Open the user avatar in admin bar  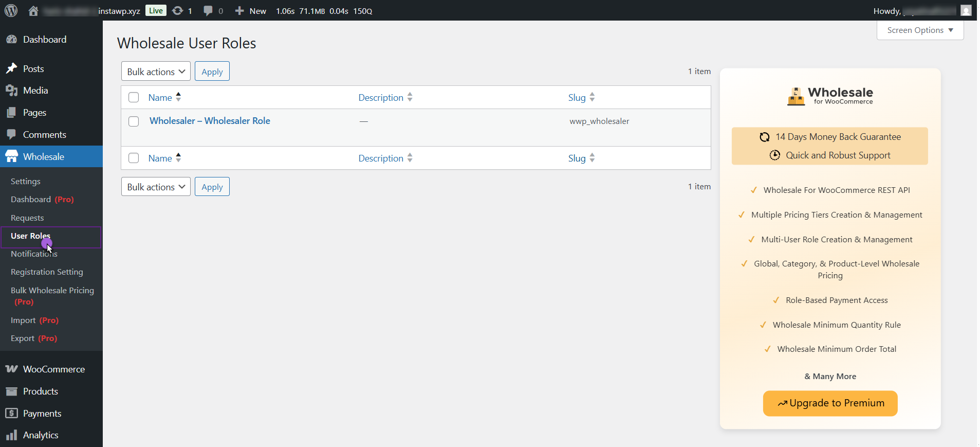tap(966, 10)
